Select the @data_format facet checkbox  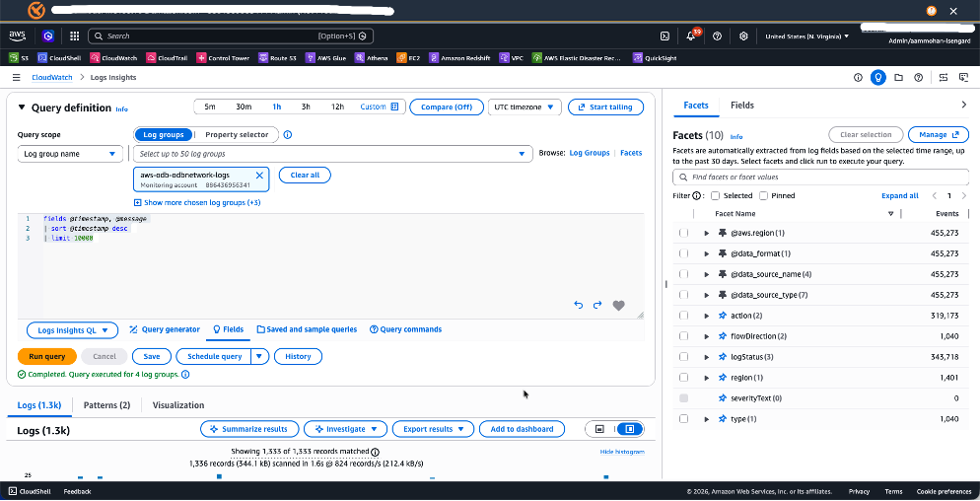(684, 253)
